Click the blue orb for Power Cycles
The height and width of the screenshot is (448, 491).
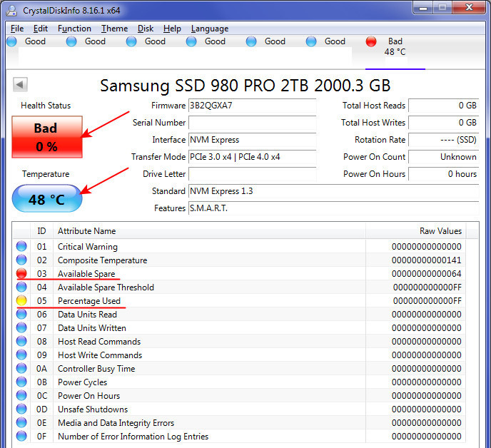(21, 382)
